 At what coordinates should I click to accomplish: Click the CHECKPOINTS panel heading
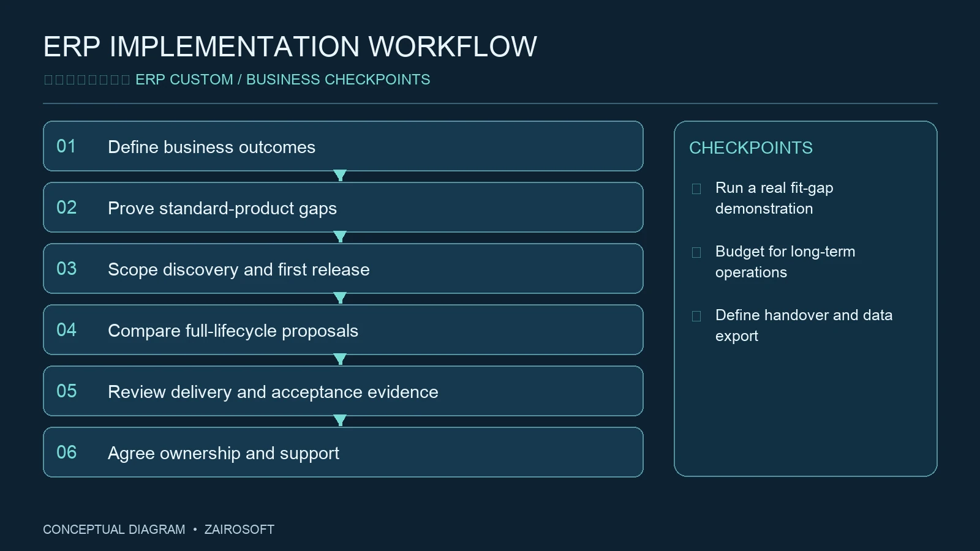(x=751, y=148)
